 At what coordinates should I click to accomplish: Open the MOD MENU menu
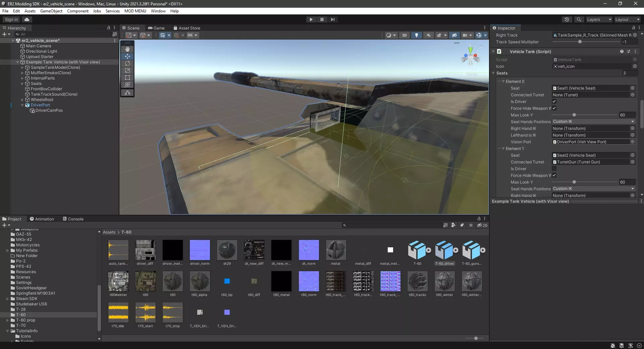click(135, 11)
